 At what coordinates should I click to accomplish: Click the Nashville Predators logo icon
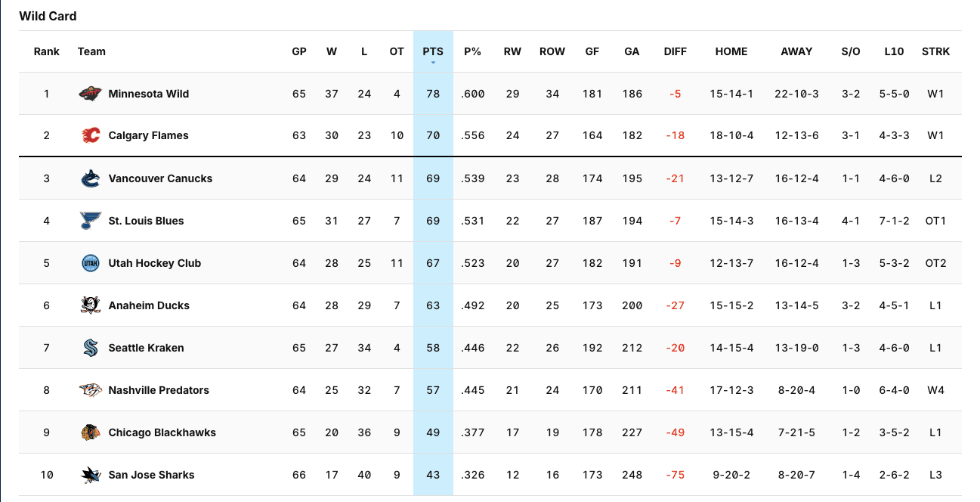(90, 390)
